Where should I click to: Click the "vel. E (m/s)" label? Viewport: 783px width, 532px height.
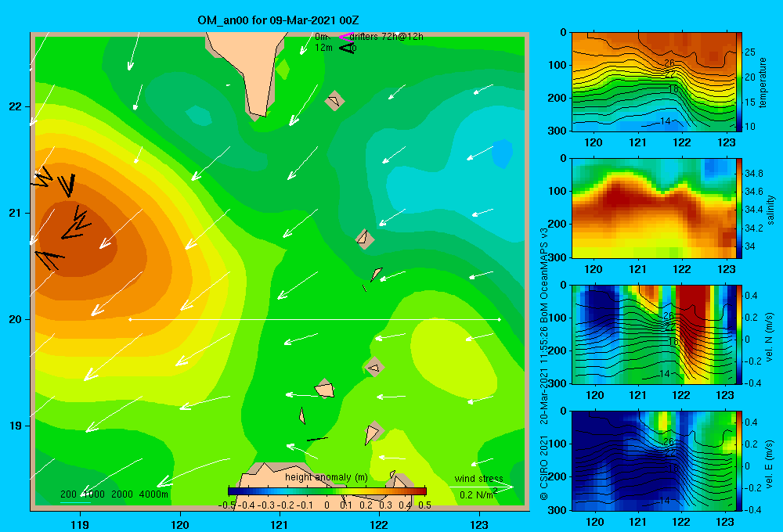coord(770,464)
